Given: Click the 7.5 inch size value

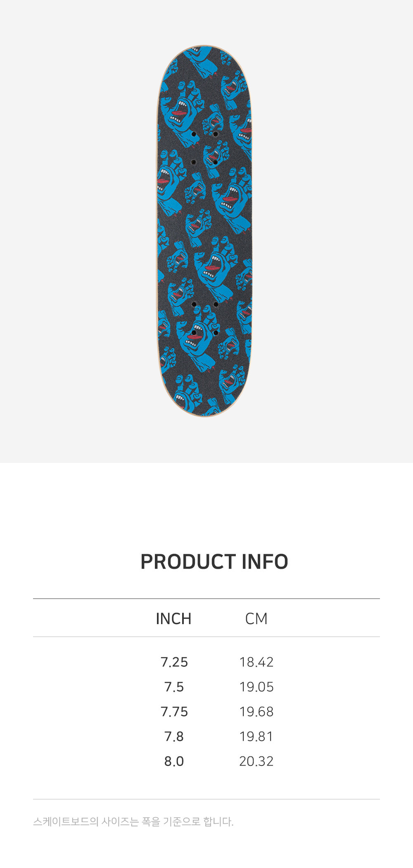Looking at the screenshot, I should click(x=174, y=687).
